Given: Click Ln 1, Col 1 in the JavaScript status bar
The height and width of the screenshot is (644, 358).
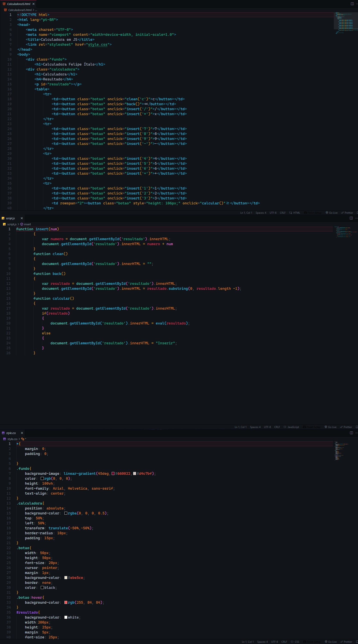Looking at the screenshot, I should (x=241, y=427).
